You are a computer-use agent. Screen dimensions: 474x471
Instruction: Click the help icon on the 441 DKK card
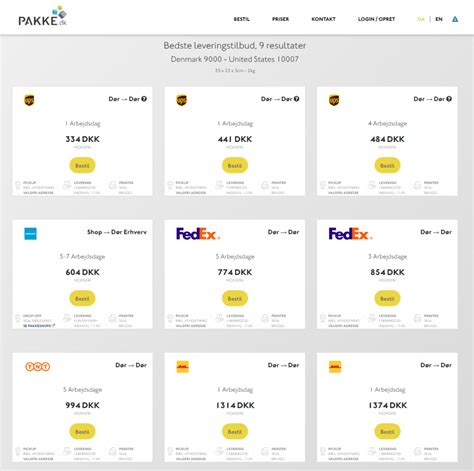click(296, 99)
